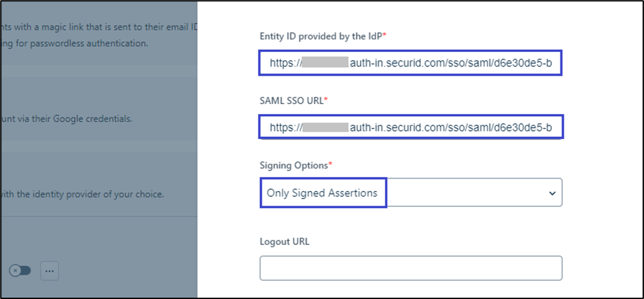
Task: Click the chevron arrow in Signing Options
Action: click(x=551, y=193)
